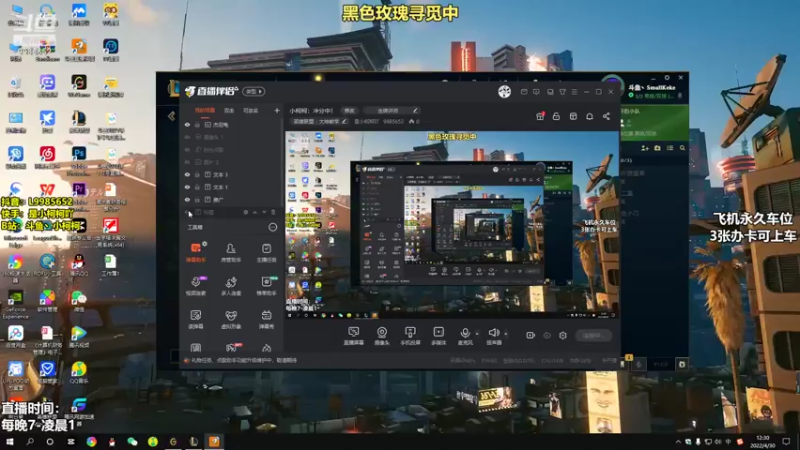This screenshot has width=800, height=450.
Task: Delete the selected layer with the trash icon
Action: coord(273,212)
